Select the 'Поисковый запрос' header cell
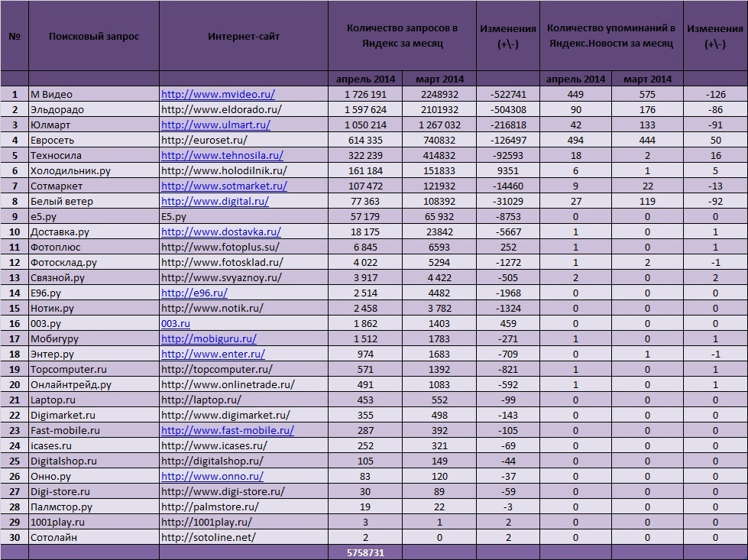 pyautogui.click(x=94, y=36)
